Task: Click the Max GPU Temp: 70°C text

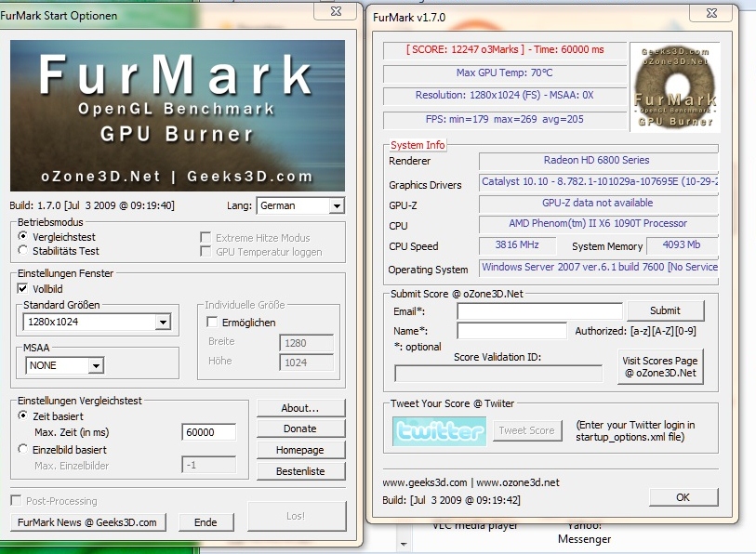Action: click(x=504, y=73)
